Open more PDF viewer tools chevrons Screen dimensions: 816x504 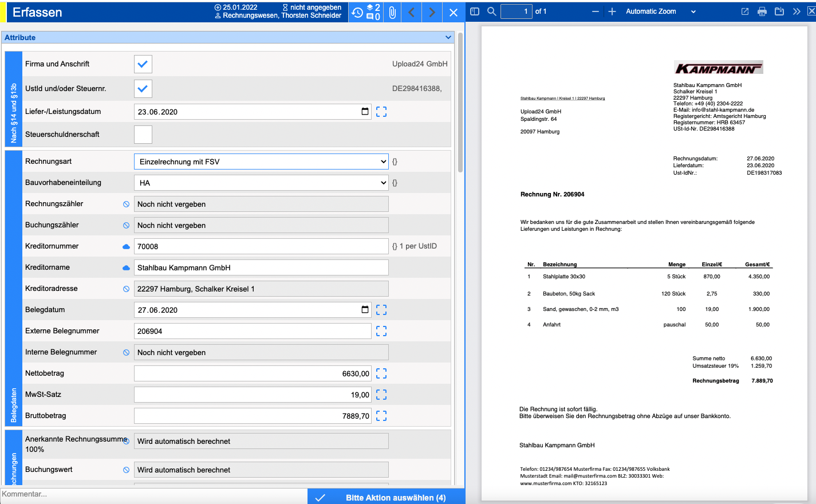pos(797,11)
